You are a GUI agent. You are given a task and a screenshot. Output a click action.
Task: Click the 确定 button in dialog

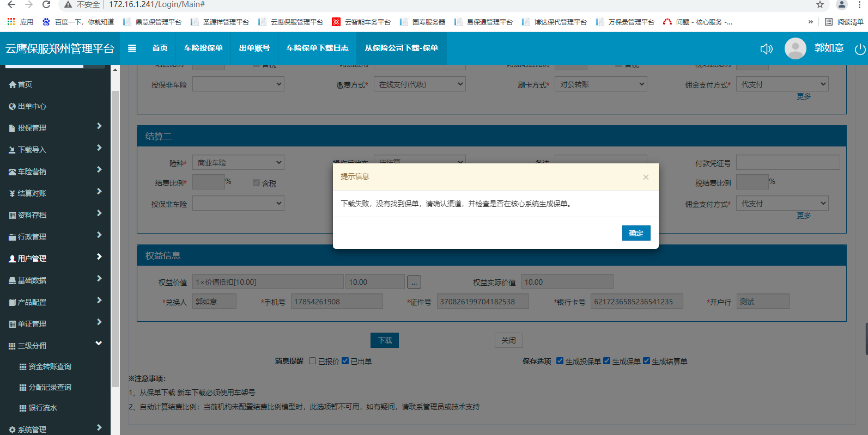pos(636,233)
